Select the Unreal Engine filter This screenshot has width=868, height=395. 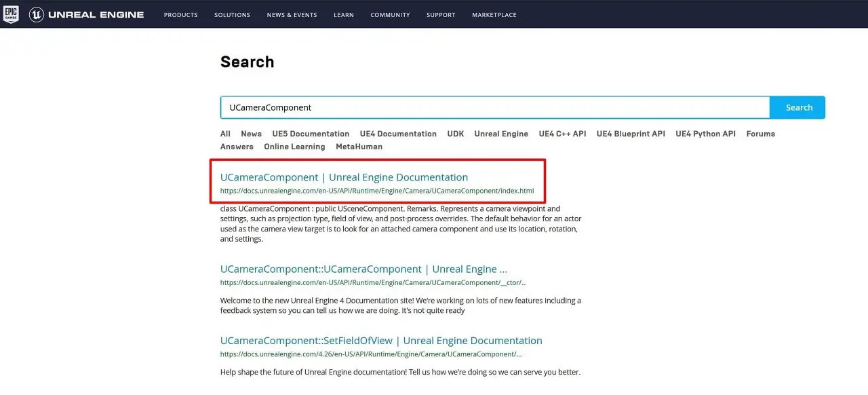[501, 134]
